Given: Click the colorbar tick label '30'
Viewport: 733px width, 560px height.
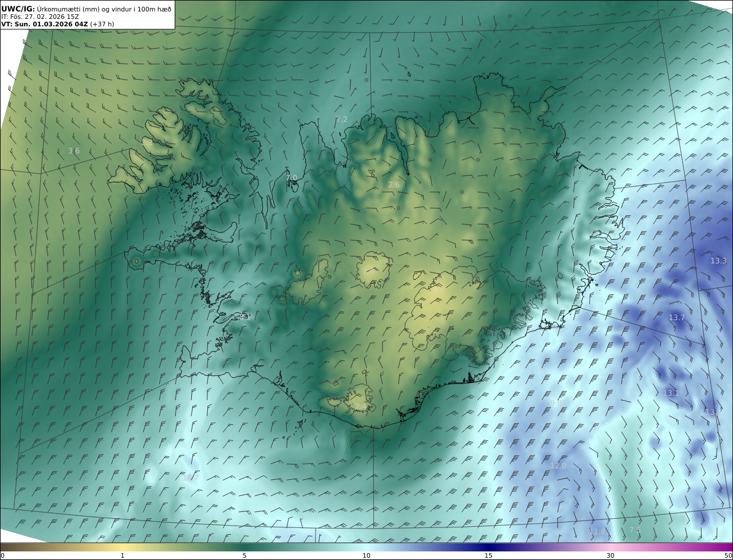Looking at the screenshot, I should click(610, 555).
